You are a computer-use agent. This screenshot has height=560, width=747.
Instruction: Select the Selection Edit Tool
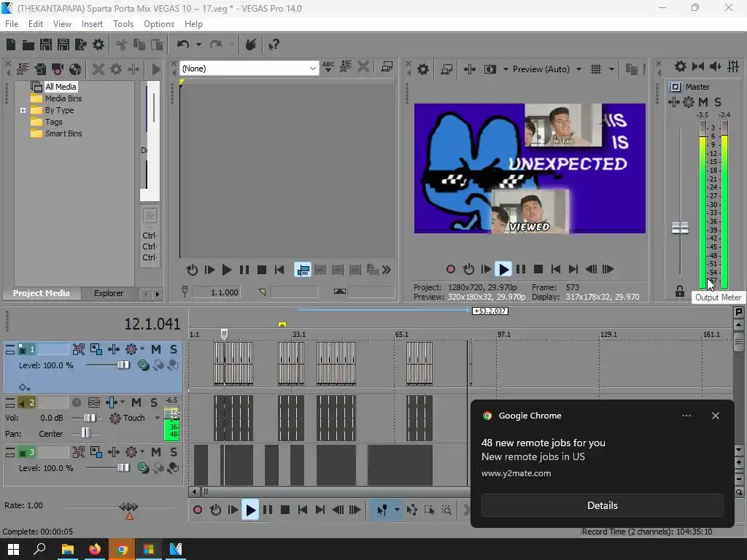(x=429, y=510)
